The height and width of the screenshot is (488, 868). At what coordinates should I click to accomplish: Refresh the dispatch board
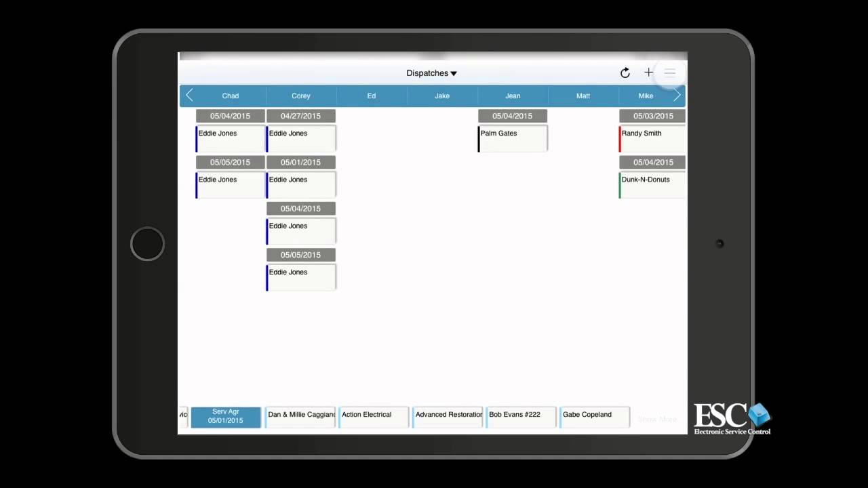click(x=625, y=73)
